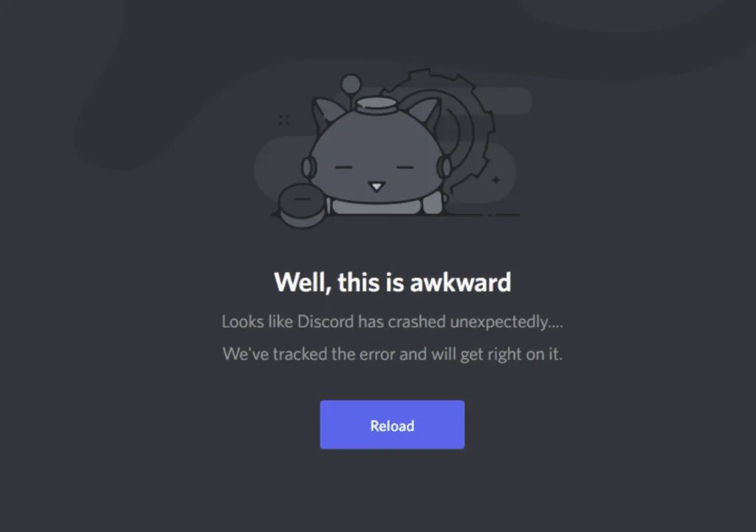Click the cat's closed right eye

coord(405,167)
